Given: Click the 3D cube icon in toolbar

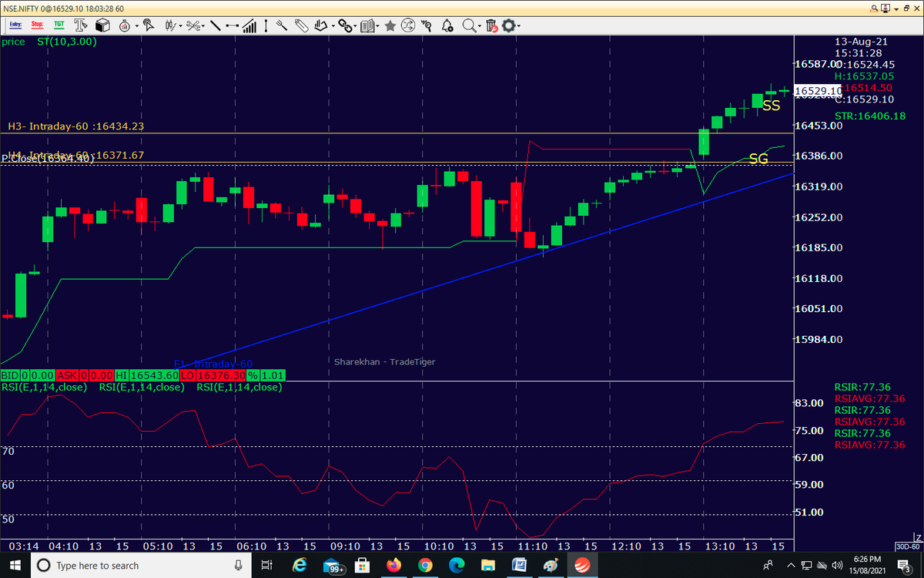Looking at the screenshot, I should 102,25.
